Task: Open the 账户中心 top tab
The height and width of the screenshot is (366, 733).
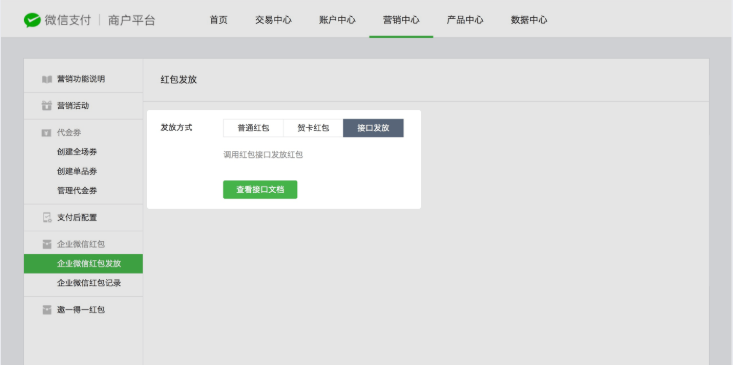Action: pos(338,20)
